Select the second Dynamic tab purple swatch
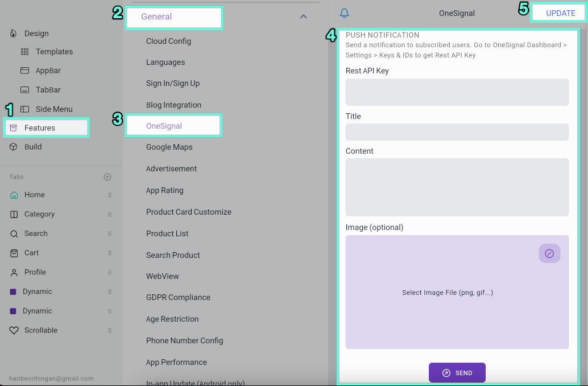This screenshot has height=386, width=588. 13,311
